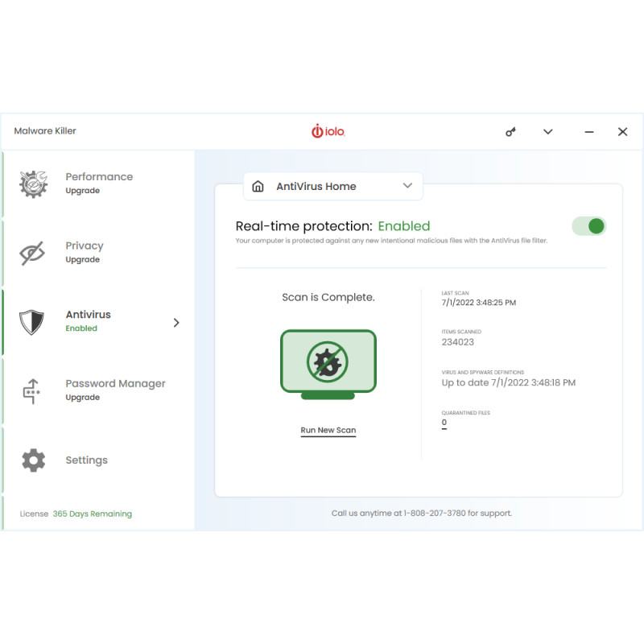Click the Enabled status under Antivirus

coord(81,328)
